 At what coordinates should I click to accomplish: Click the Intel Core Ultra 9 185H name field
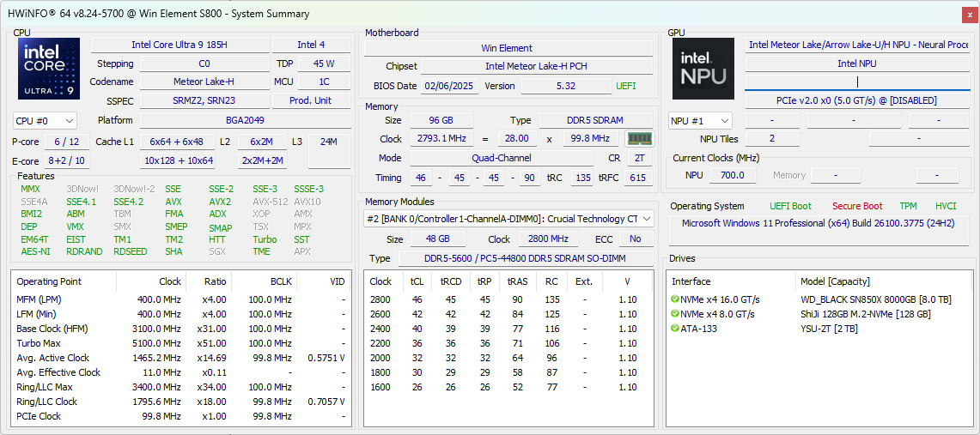[179, 45]
